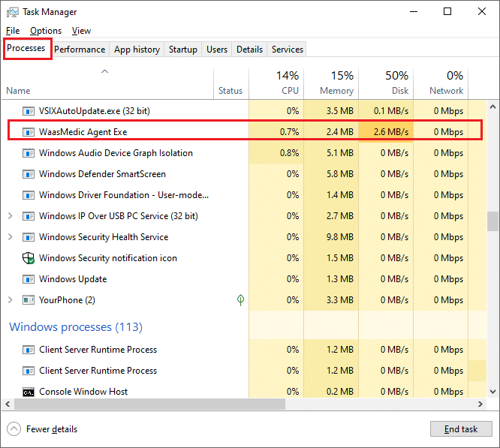This screenshot has height=448, width=500.
Task: Click the 5.8 MB memory value
Action: click(340, 174)
